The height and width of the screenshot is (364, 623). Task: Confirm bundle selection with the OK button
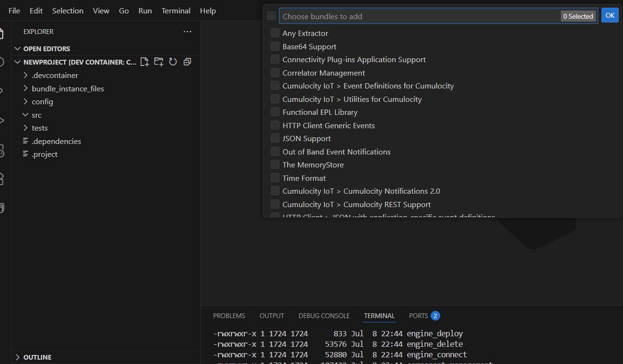610,15
